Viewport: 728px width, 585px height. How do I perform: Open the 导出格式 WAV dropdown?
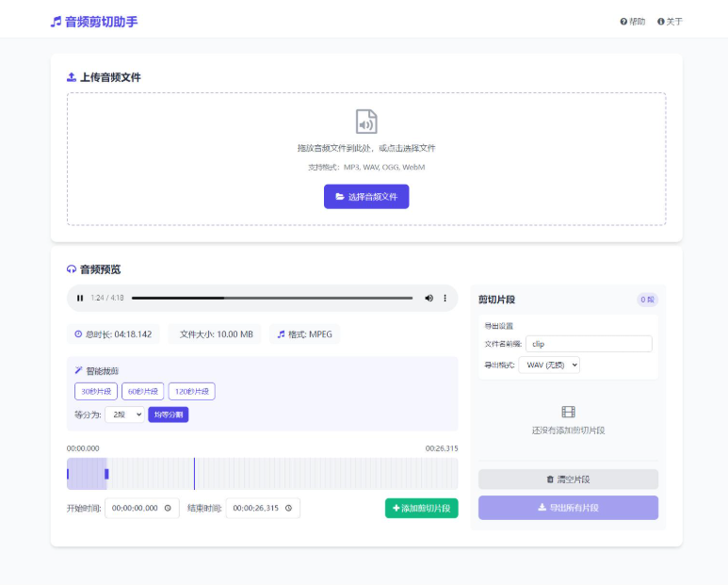[549, 365]
